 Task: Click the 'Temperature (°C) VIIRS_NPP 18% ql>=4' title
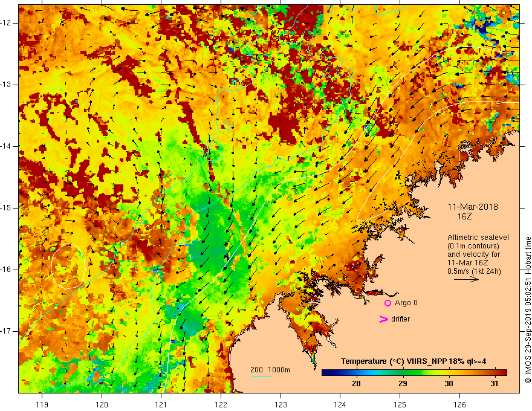tap(414, 361)
